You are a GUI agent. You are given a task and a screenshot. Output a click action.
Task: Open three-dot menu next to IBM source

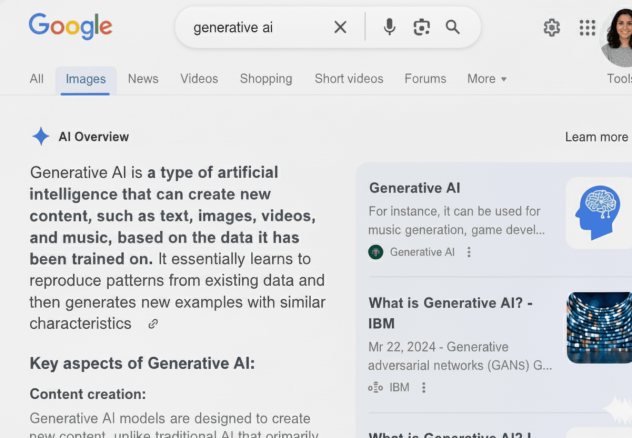click(x=424, y=388)
